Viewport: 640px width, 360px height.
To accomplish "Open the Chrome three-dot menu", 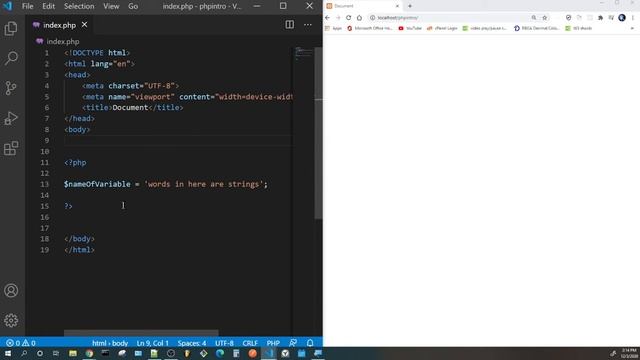I will coord(633,18).
